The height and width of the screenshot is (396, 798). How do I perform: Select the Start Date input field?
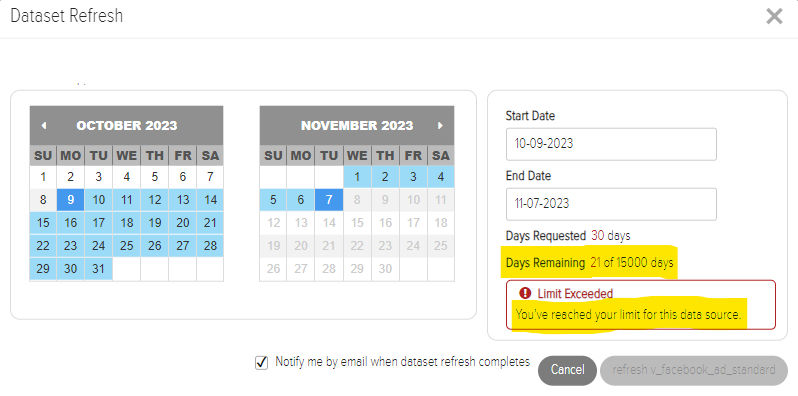(611, 144)
